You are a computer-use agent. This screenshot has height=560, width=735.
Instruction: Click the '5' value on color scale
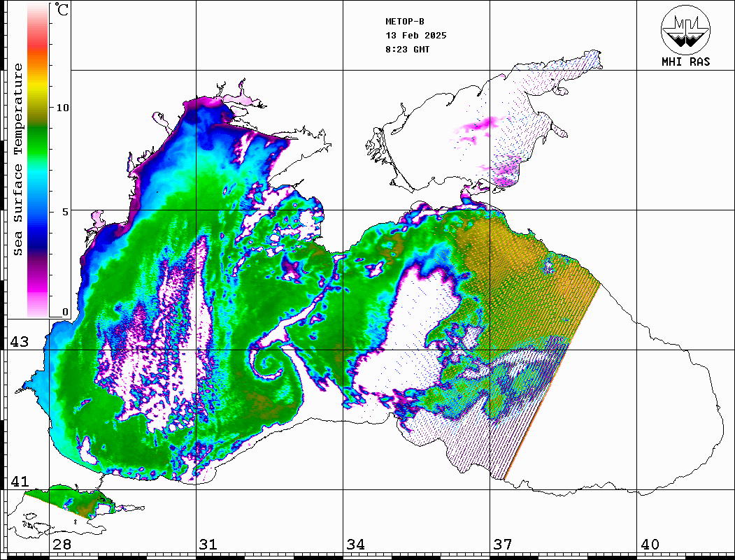pos(66,212)
